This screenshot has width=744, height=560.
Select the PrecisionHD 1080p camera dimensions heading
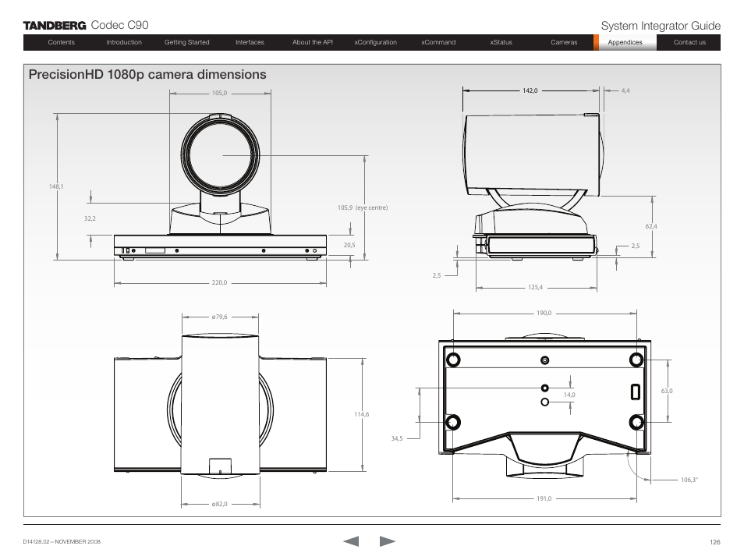pyautogui.click(x=147, y=75)
